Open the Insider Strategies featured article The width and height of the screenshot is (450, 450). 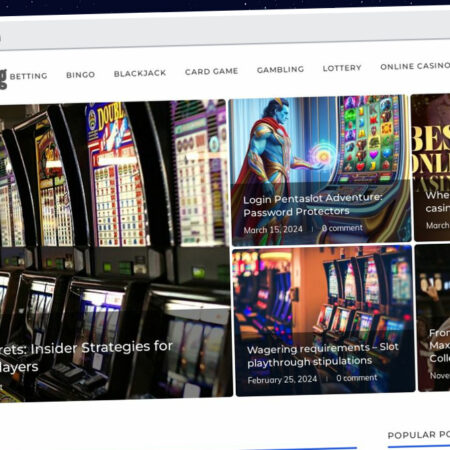pos(86,357)
